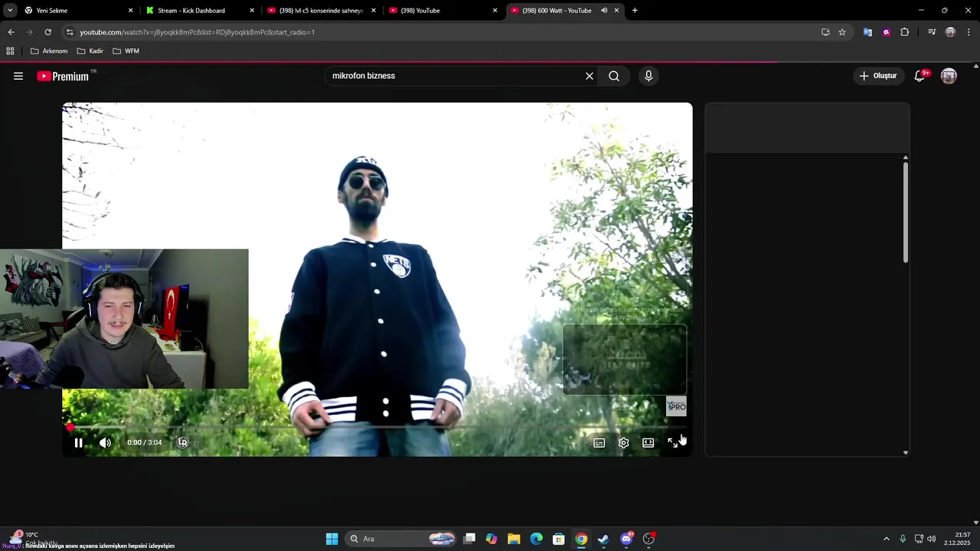Screen dimensions: 980x551
Task: Show hidden system tray icons
Action: click(x=887, y=539)
